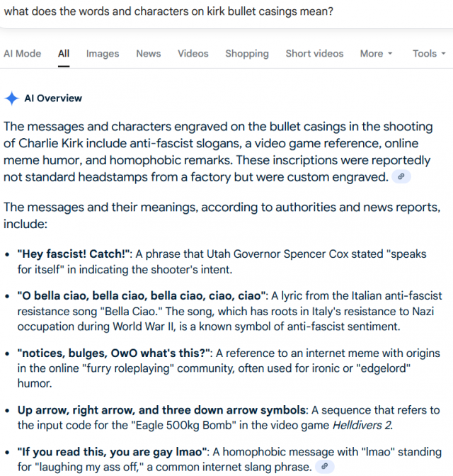Viewport: 453px width, 476px height.
Task: Click the AI Overview heading text
Action: (x=53, y=98)
